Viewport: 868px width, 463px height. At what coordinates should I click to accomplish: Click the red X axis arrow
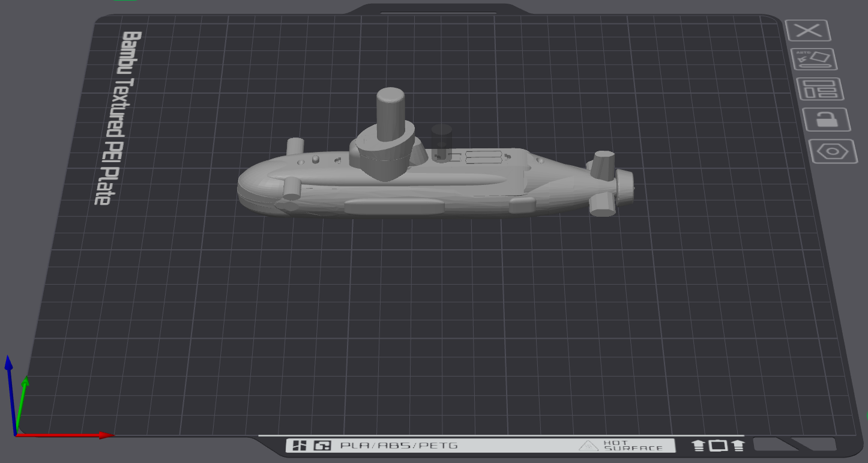click(x=64, y=435)
